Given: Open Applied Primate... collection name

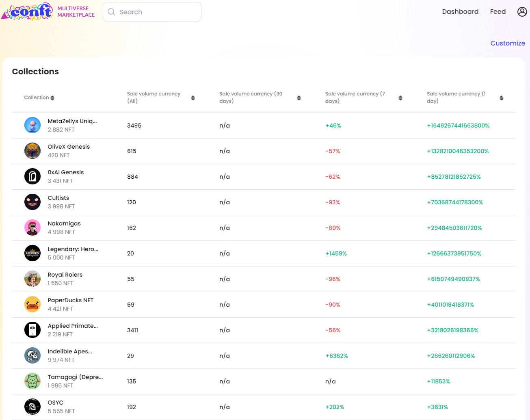Looking at the screenshot, I should tap(73, 326).
